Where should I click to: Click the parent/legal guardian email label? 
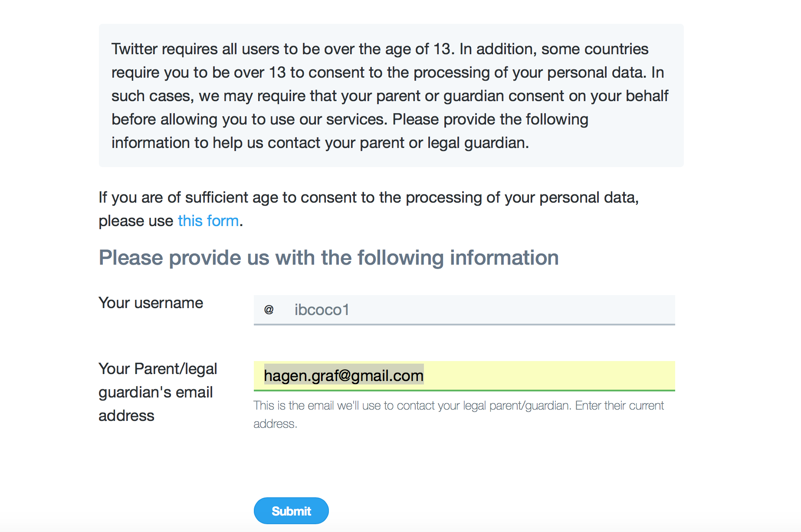(x=158, y=392)
